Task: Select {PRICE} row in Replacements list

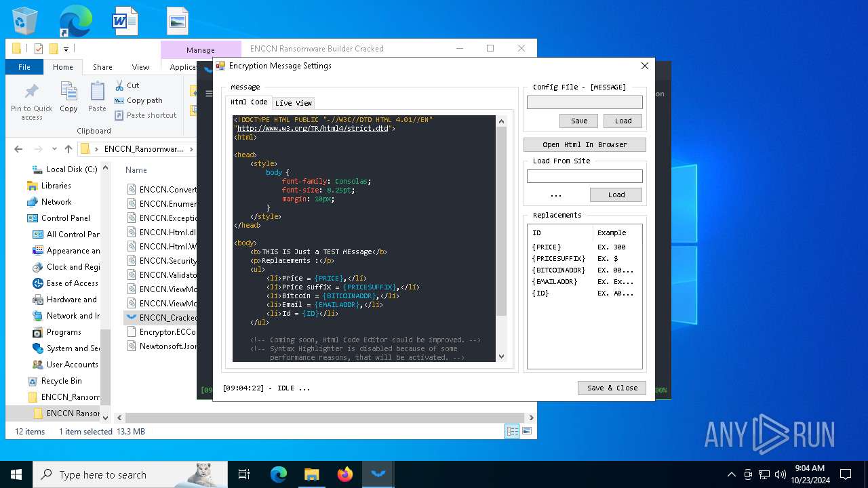Action: click(x=584, y=247)
